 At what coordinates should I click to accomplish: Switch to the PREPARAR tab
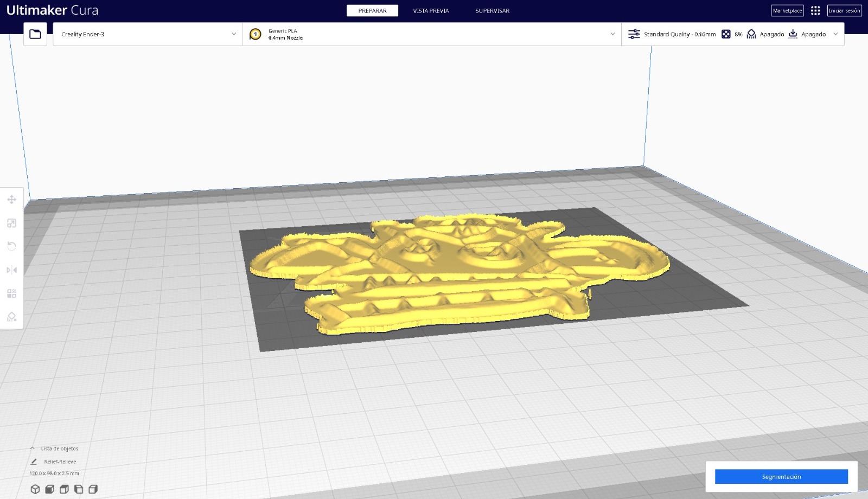pos(372,11)
